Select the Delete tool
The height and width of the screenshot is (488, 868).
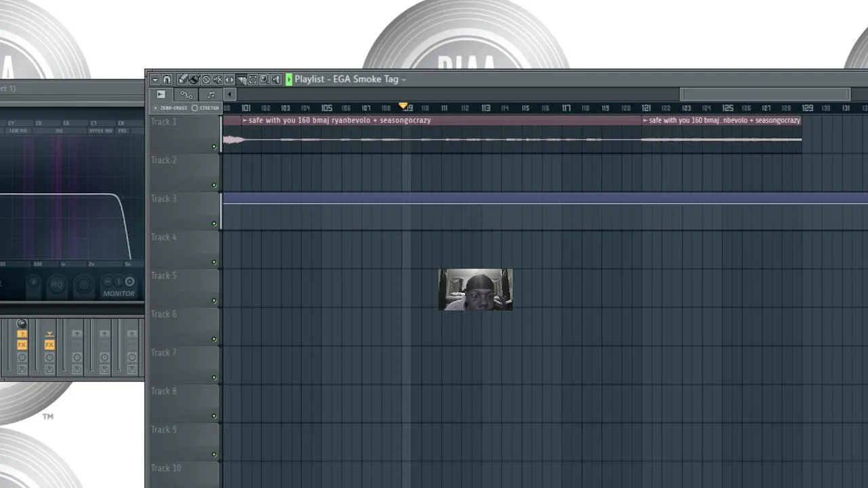(x=206, y=79)
